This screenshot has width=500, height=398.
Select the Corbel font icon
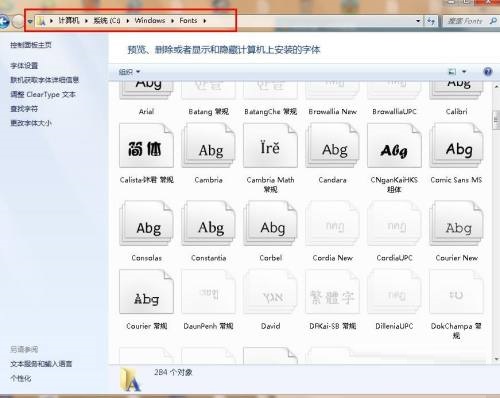coord(270,223)
